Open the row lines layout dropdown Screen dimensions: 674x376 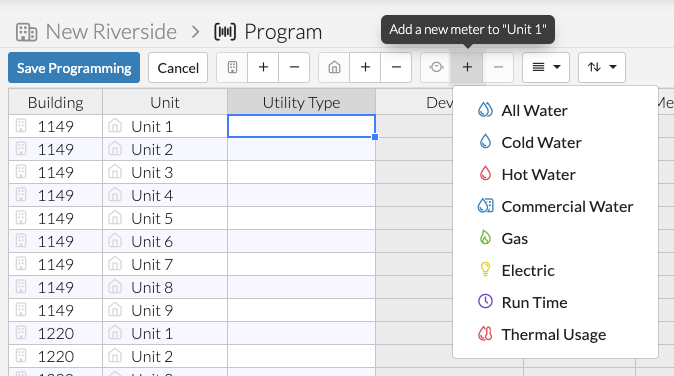(x=546, y=67)
